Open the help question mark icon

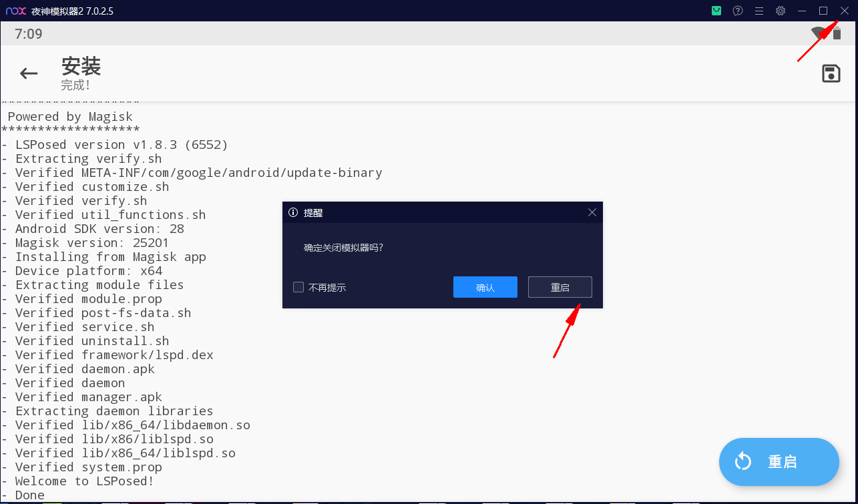click(738, 11)
